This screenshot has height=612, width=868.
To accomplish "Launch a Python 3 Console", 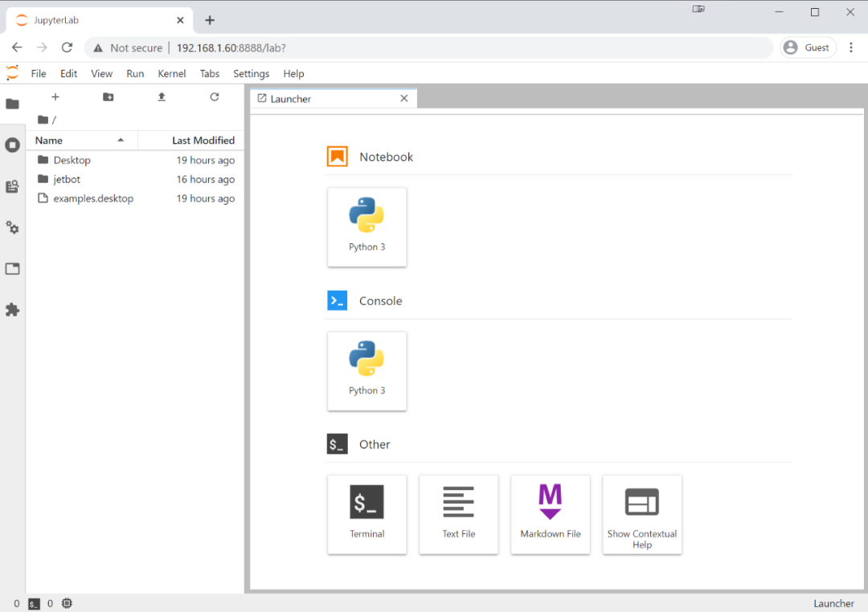I will coord(367,371).
